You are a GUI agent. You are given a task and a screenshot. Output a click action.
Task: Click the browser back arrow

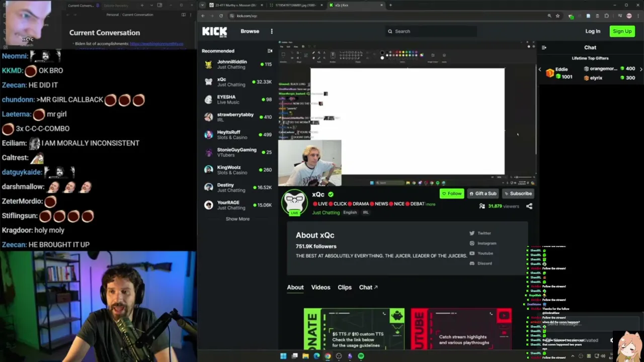203,16
